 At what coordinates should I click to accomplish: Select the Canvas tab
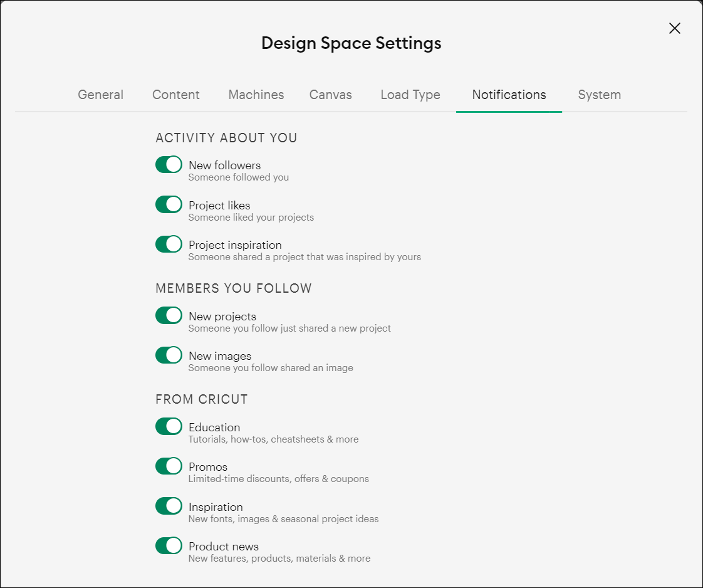pos(330,95)
